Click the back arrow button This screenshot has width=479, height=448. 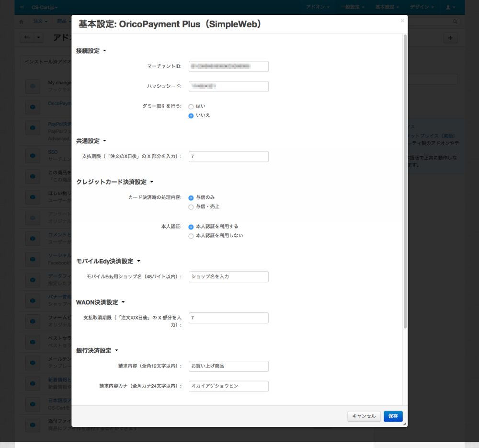click(27, 37)
